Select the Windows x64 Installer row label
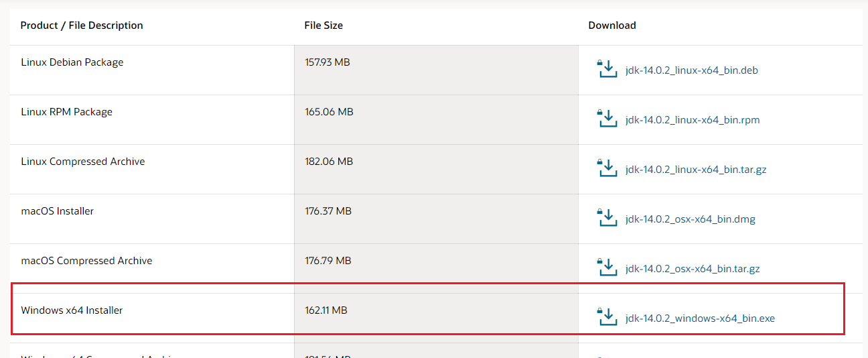 click(72, 310)
